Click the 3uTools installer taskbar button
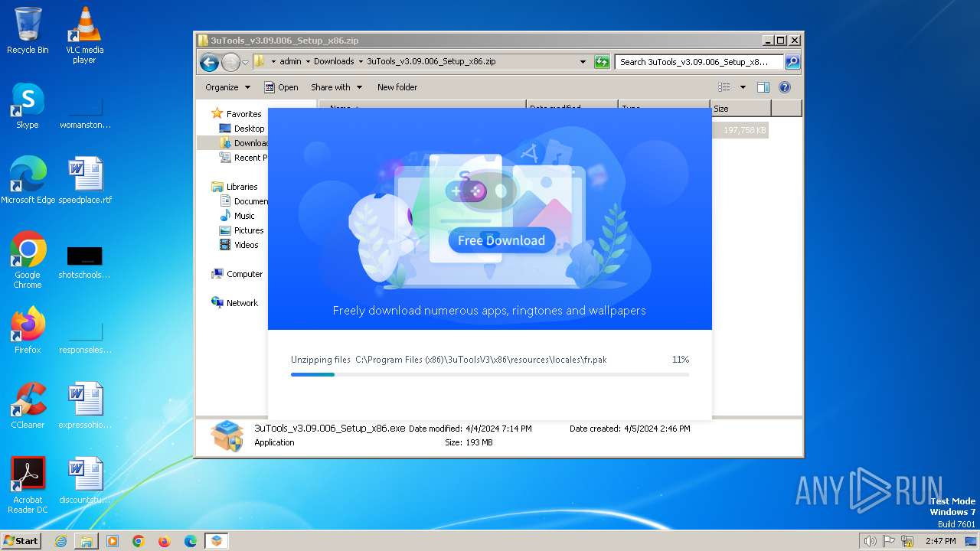 [x=217, y=541]
